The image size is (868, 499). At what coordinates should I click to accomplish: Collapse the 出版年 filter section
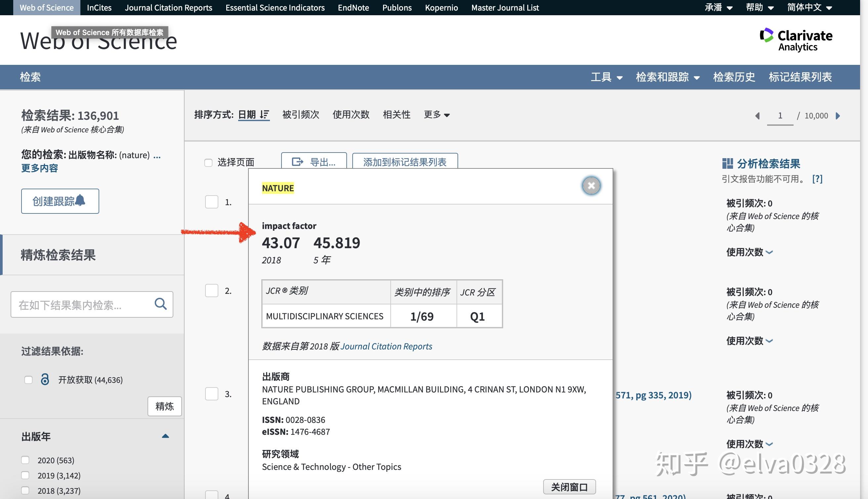coord(165,436)
